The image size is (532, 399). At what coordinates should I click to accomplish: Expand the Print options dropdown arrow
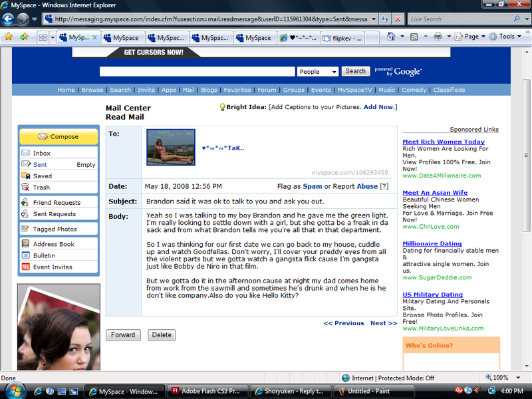coord(448,37)
